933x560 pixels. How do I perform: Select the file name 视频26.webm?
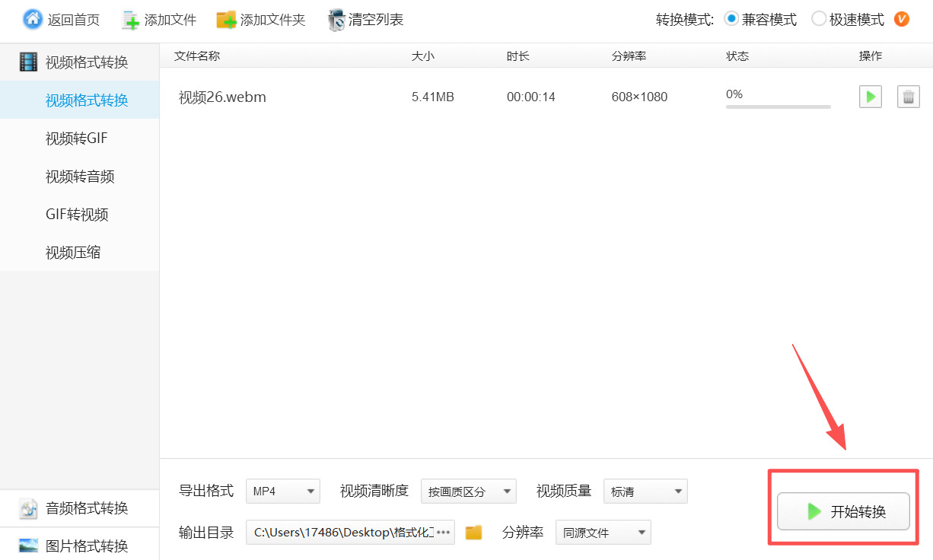[222, 97]
